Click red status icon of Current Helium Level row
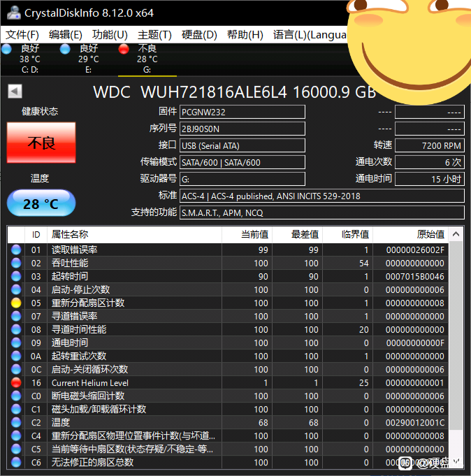This screenshot has width=471, height=476. (x=16, y=382)
